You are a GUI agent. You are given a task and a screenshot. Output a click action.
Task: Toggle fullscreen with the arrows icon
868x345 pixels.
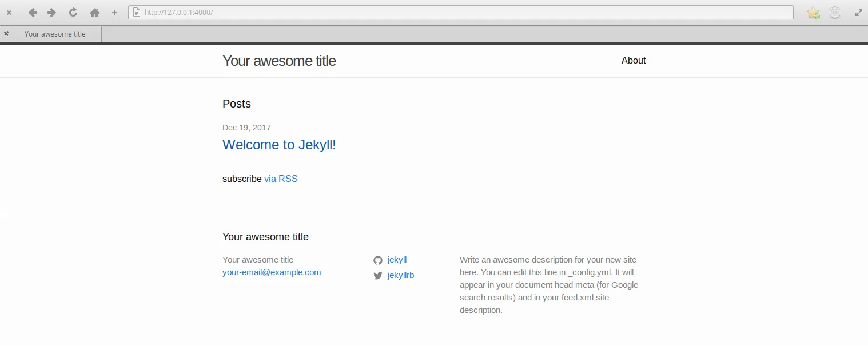pyautogui.click(x=858, y=12)
